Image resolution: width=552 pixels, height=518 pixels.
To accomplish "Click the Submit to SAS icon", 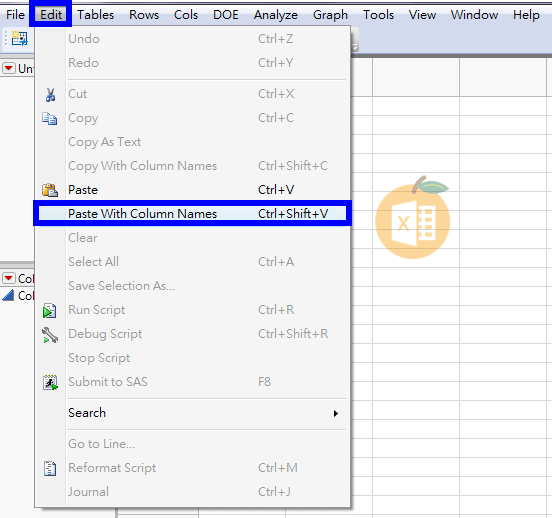I will pos(50,382).
